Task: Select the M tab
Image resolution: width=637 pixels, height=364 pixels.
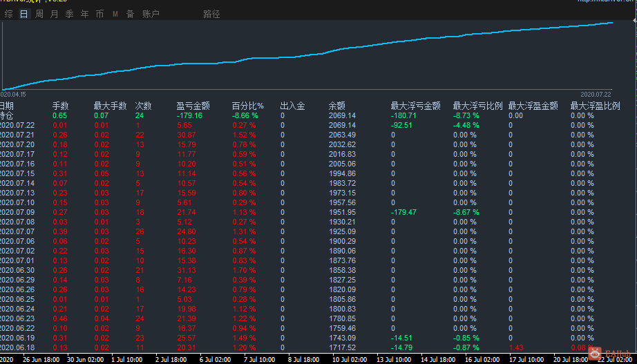Action: coord(115,15)
